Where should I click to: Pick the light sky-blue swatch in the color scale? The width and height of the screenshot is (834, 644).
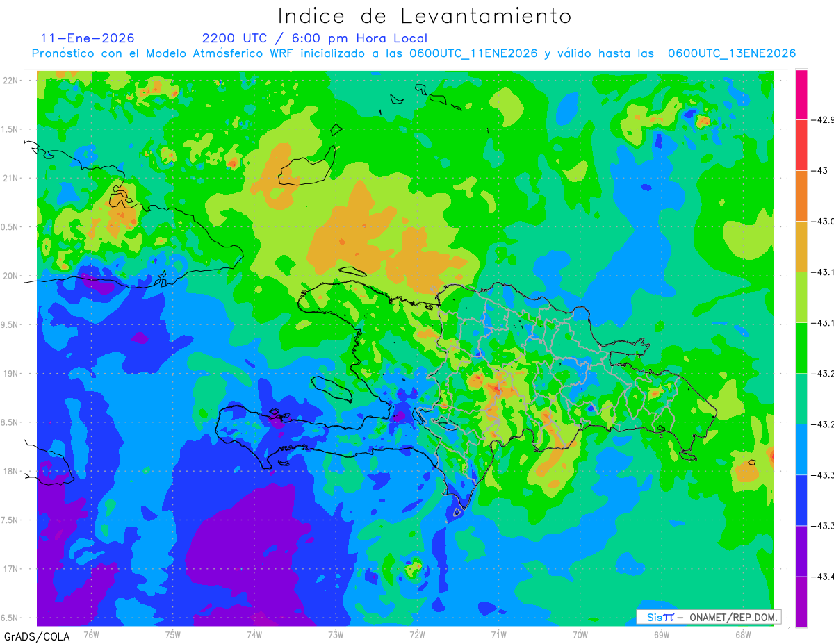pyautogui.click(x=801, y=449)
